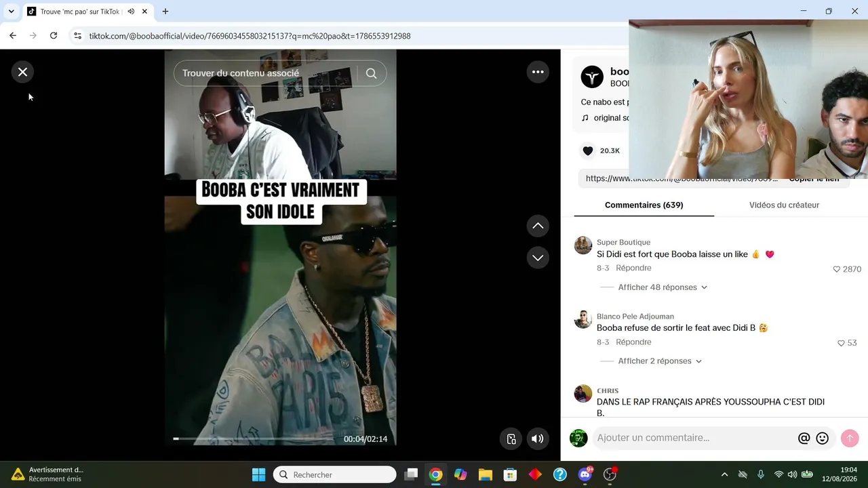Toggle the auto-scroll button beside the volume

click(x=511, y=439)
